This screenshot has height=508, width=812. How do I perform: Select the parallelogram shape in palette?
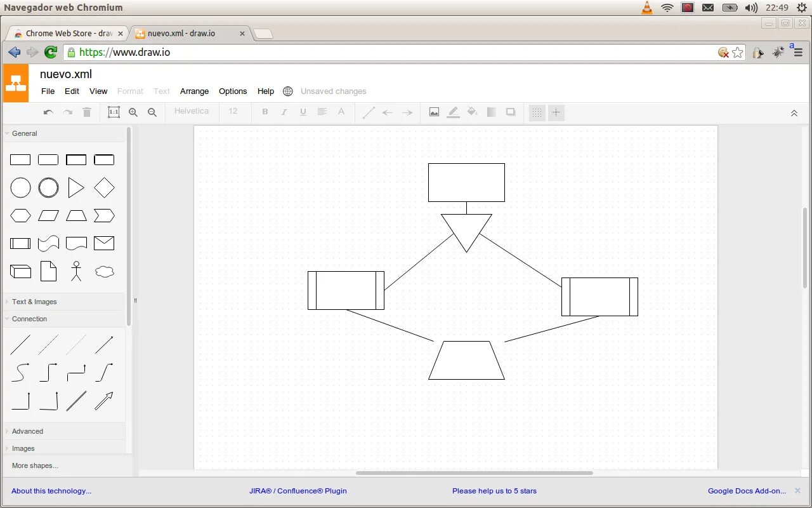(48, 216)
